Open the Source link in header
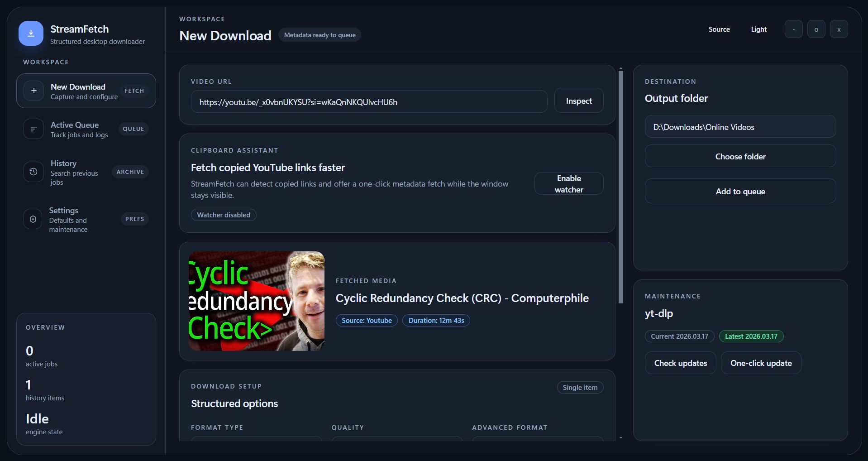 (x=719, y=29)
